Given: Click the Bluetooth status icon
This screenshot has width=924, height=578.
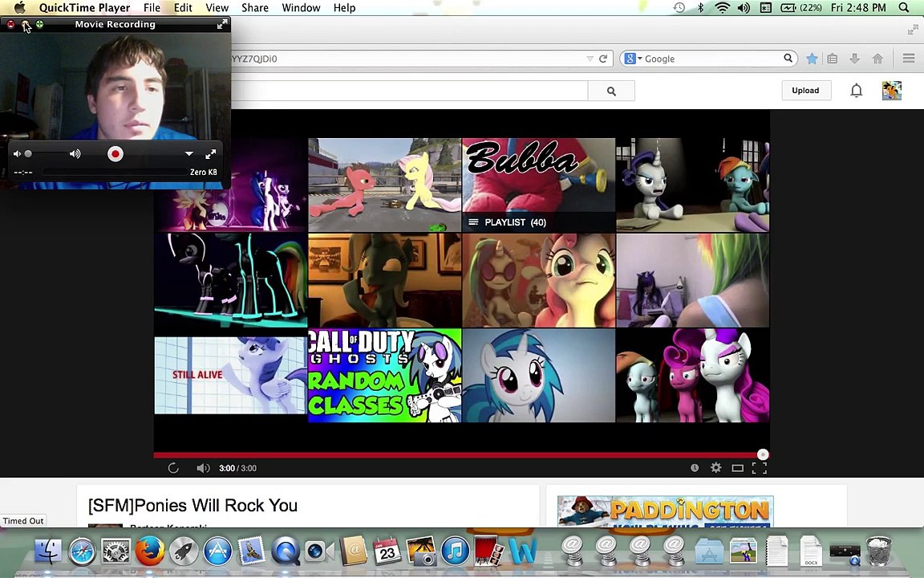Looking at the screenshot, I should [701, 8].
